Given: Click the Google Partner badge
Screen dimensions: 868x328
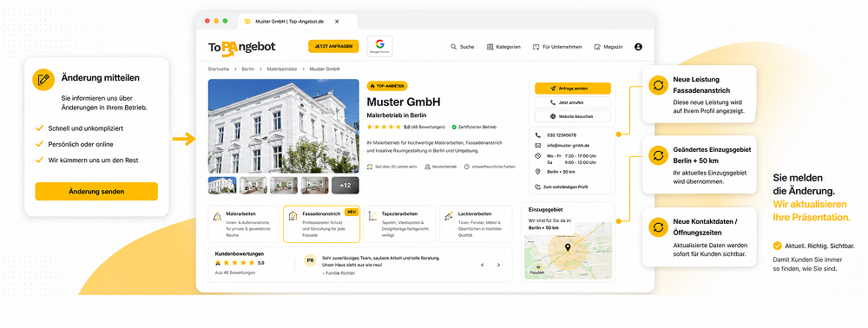Looking at the screenshot, I should (x=380, y=47).
